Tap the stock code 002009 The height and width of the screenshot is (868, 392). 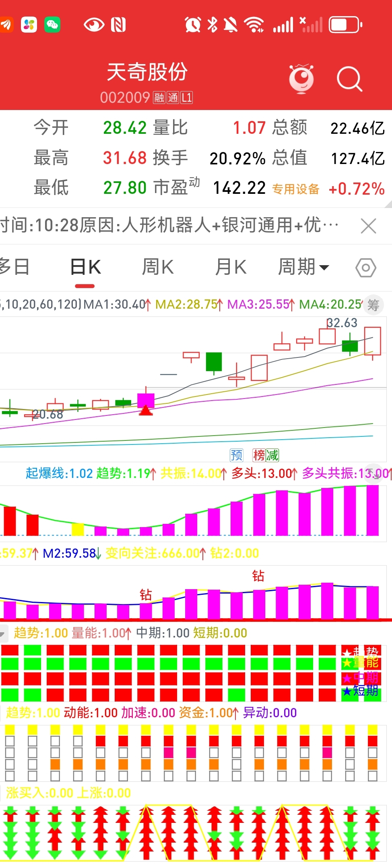click(x=125, y=98)
